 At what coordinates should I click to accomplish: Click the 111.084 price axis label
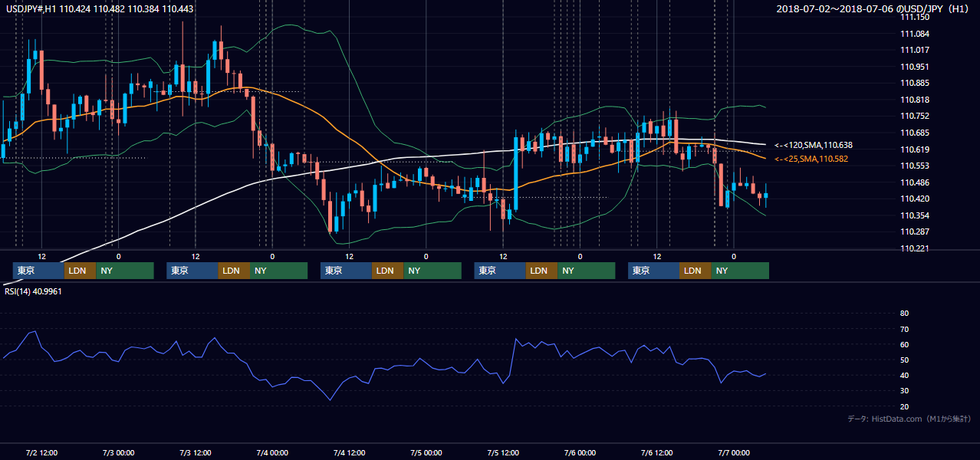pos(914,34)
